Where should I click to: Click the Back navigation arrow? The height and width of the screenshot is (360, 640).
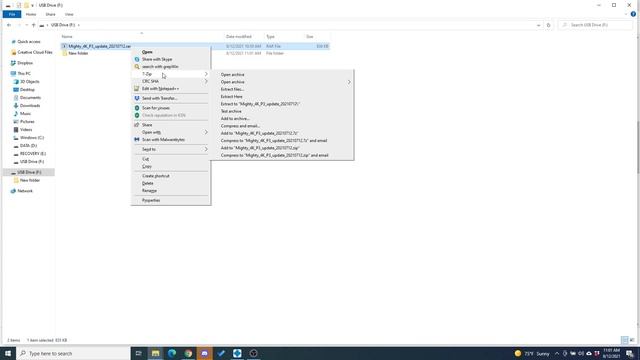click(x=9, y=25)
